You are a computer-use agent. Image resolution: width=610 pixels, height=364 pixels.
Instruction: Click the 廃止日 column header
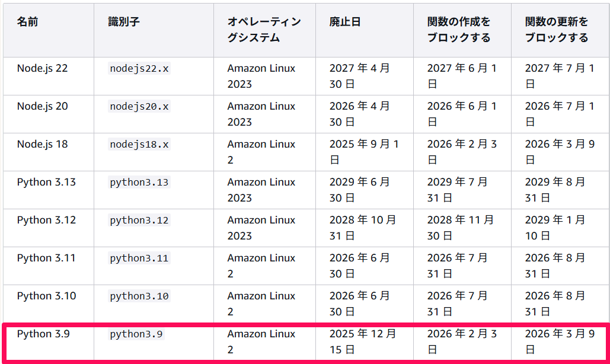click(x=345, y=22)
